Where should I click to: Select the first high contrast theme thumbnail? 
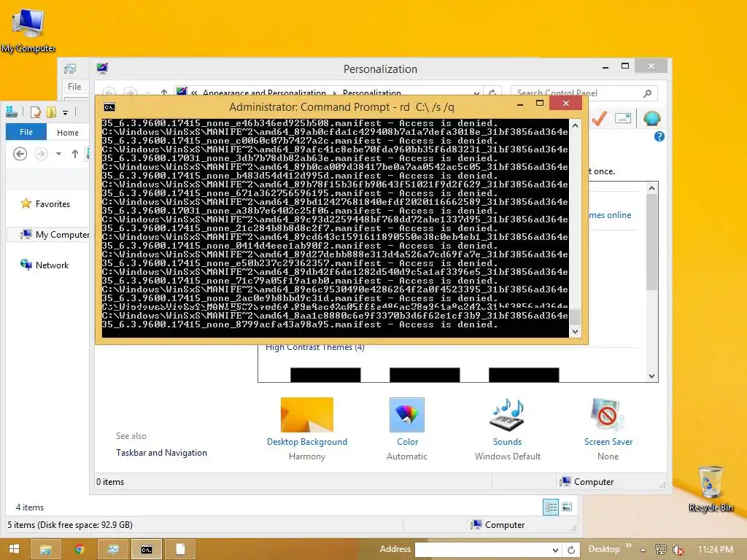325,375
